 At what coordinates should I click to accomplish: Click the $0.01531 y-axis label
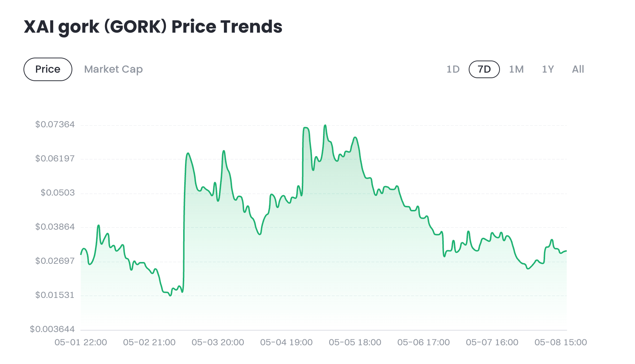[55, 295]
